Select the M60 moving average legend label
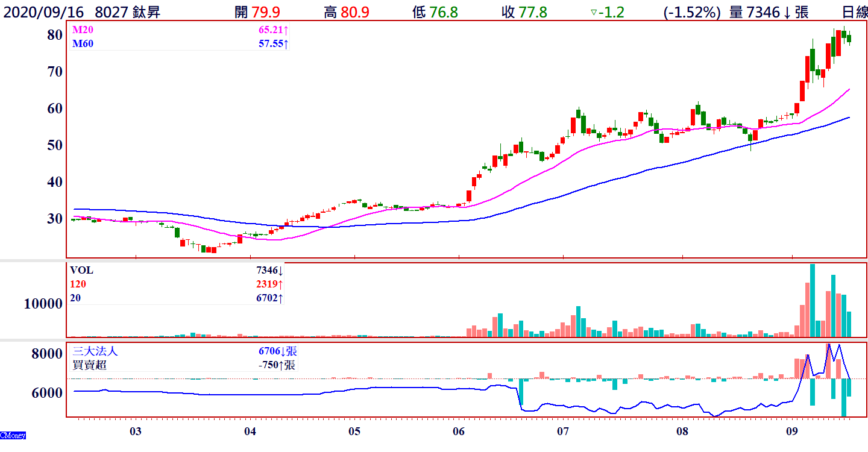 [x=83, y=43]
